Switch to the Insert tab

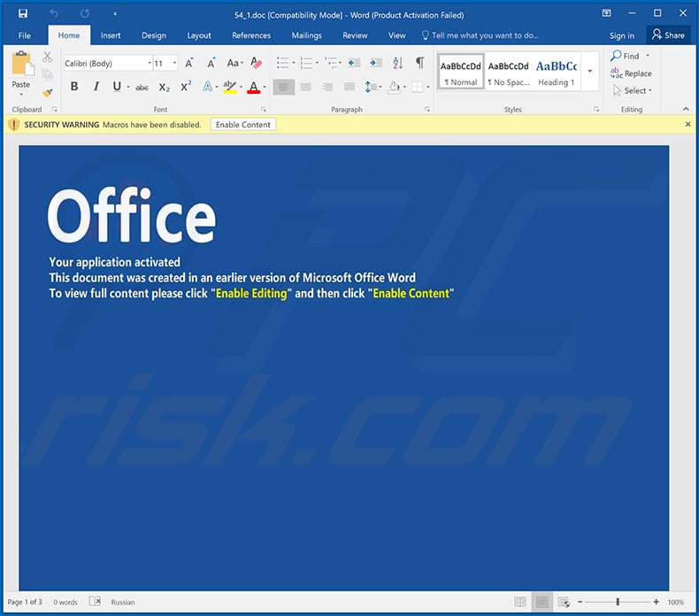pyautogui.click(x=111, y=35)
